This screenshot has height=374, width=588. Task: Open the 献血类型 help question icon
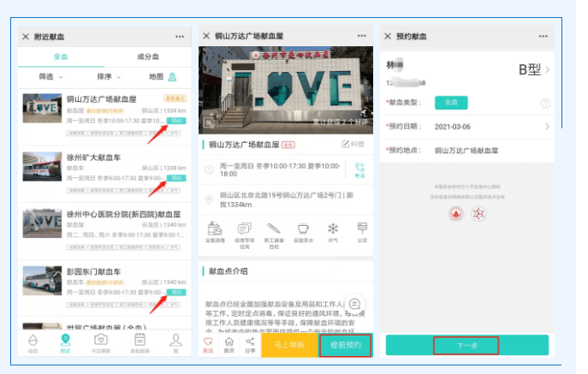(x=545, y=104)
